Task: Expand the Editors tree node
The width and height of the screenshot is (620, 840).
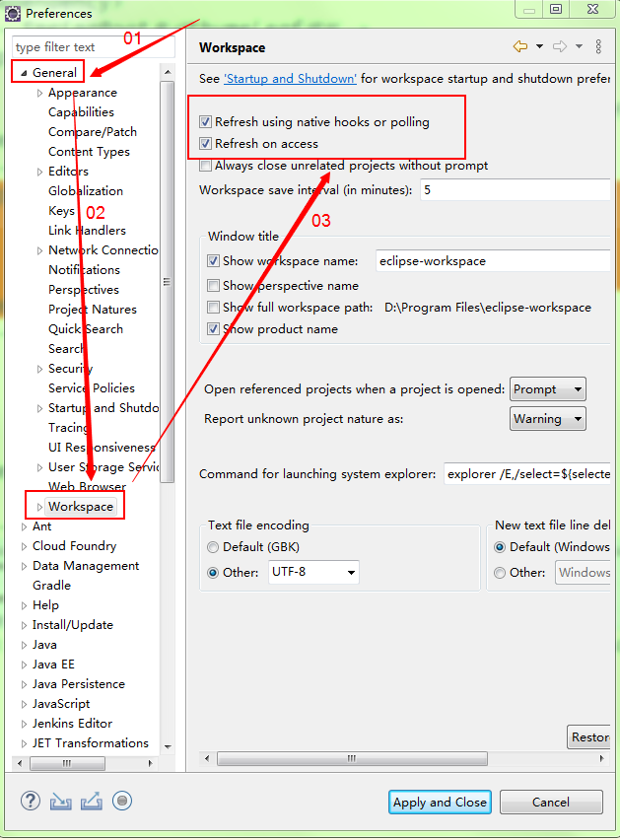Action: (x=39, y=172)
